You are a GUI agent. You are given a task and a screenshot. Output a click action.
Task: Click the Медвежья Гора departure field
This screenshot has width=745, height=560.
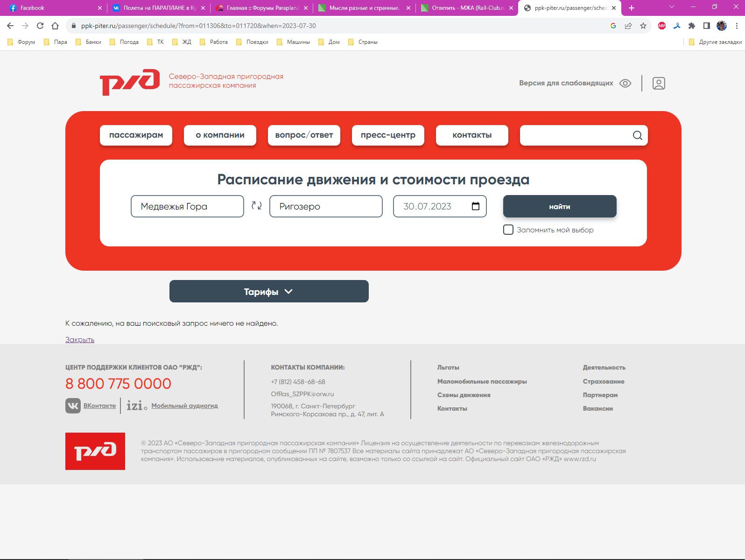point(187,206)
